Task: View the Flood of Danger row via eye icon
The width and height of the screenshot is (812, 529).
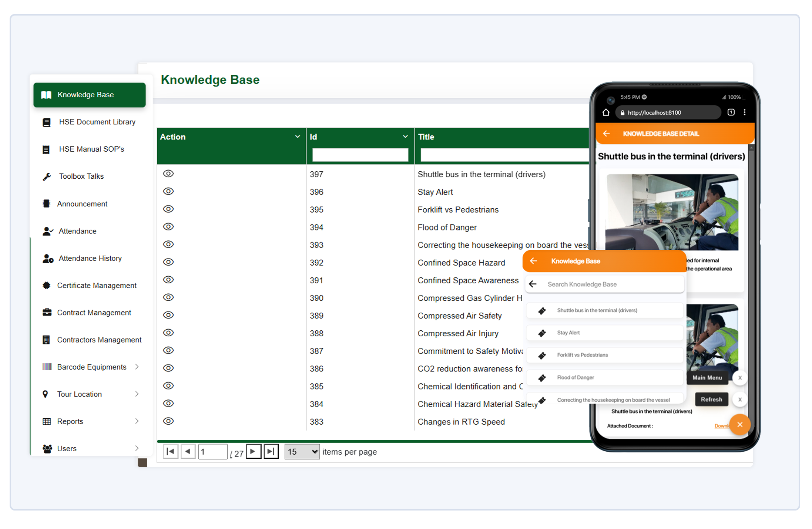Action: click(168, 227)
